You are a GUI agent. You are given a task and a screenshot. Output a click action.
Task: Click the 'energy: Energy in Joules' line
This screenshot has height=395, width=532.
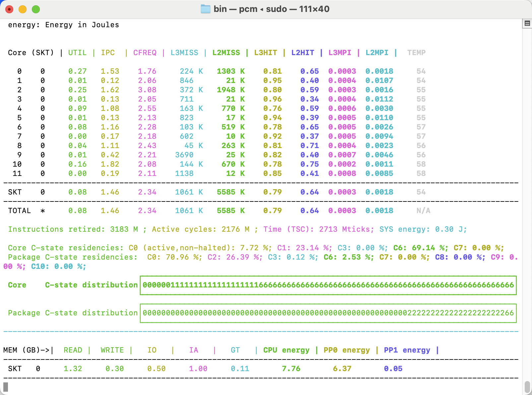64,25
